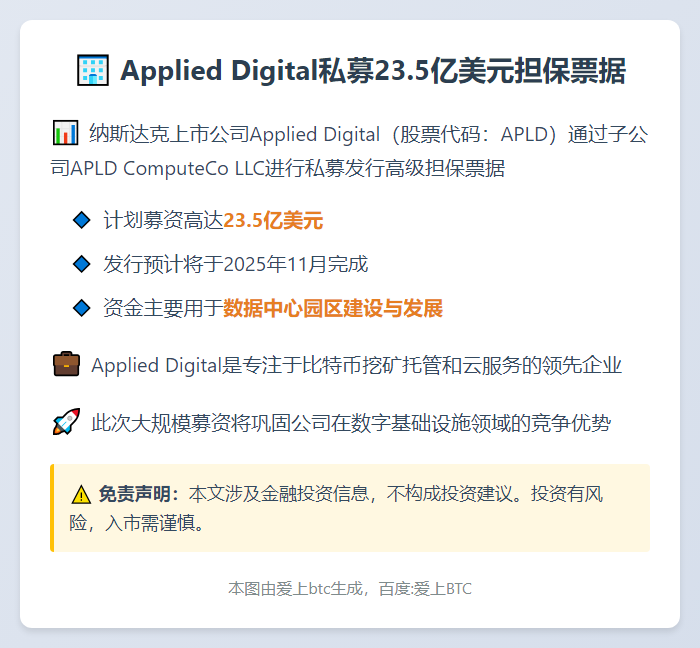The height and width of the screenshot is (648, 700).
Task: Click the briefcase emoji icon
Action: tap(67, 364)
